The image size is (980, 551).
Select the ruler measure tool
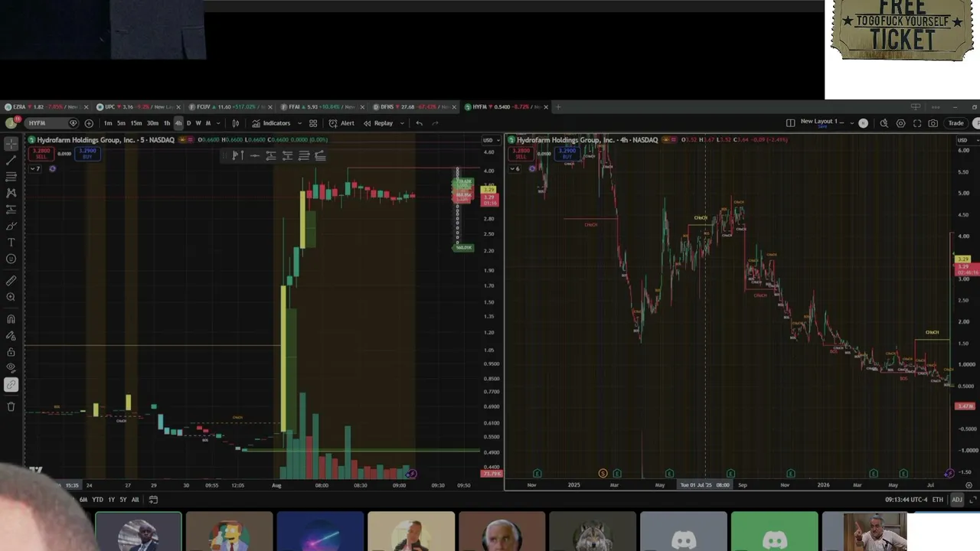pos(11,281)
